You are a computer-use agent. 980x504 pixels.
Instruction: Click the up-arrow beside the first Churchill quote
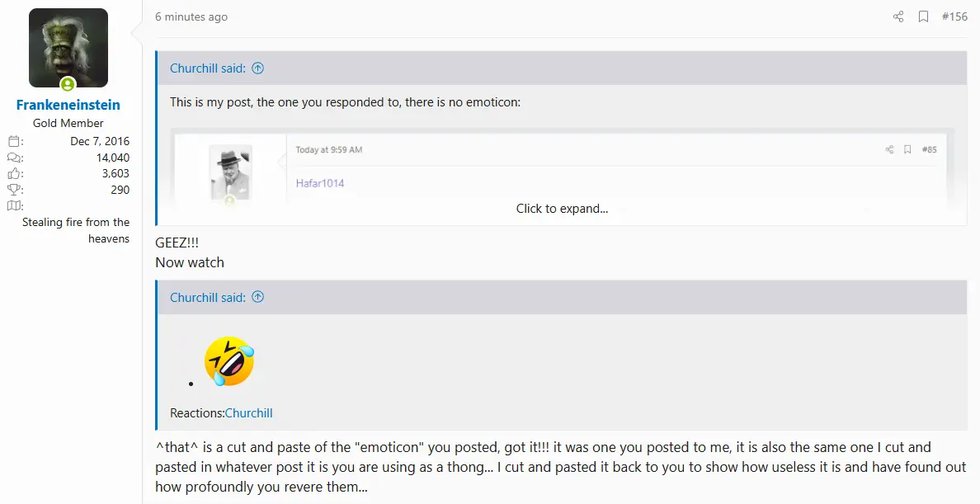coord(257,68)
